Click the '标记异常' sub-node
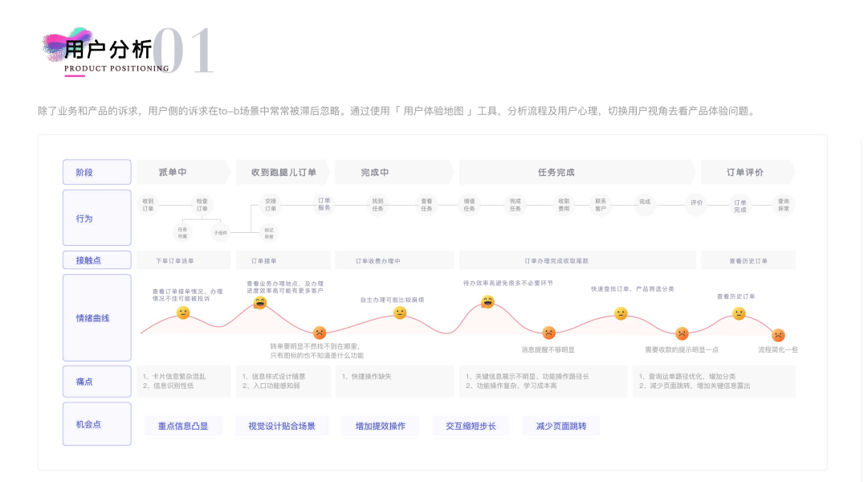 pos(269,233)
